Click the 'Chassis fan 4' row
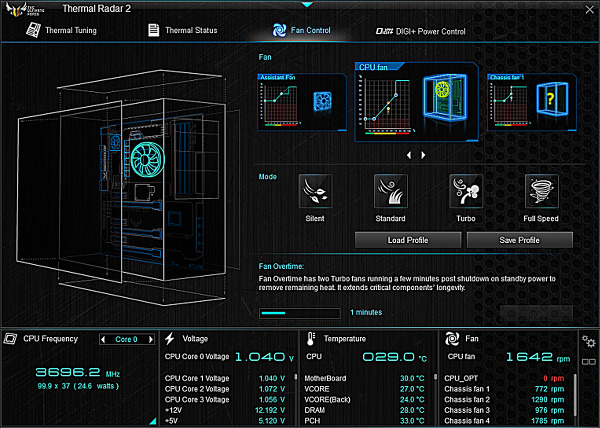600x428 pixels. pos(504,421)
